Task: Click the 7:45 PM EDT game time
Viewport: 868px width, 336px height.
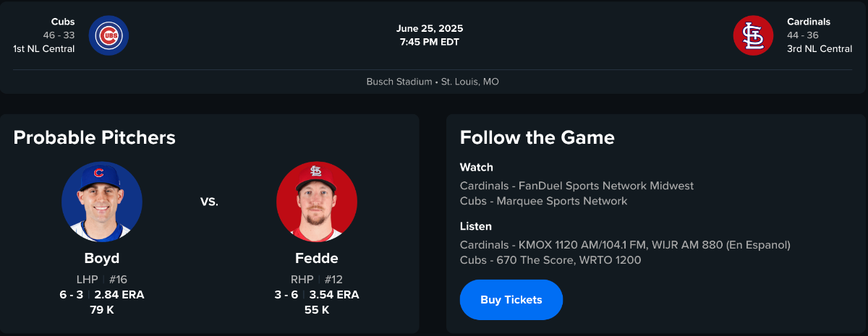Action: pyautogui.click(x=430, y=42)
